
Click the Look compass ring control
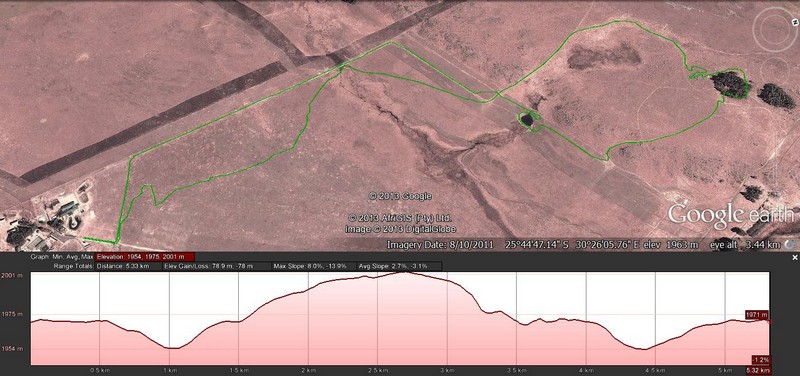(776, 31)
